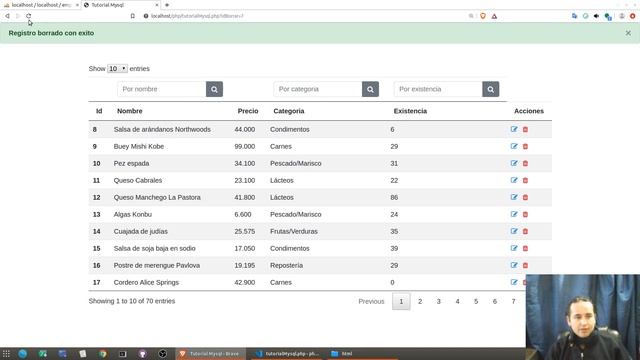Delete the Pez espada product
The image size is (640, 360).
525,163
